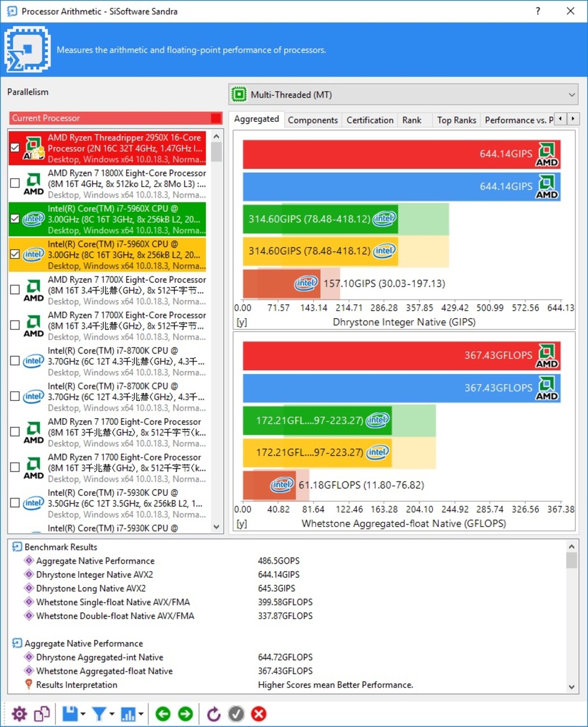The image size is (588, 727).
Task: Click the AMD logo of the Threadripper 2950X entry
Action: point(34,149)
